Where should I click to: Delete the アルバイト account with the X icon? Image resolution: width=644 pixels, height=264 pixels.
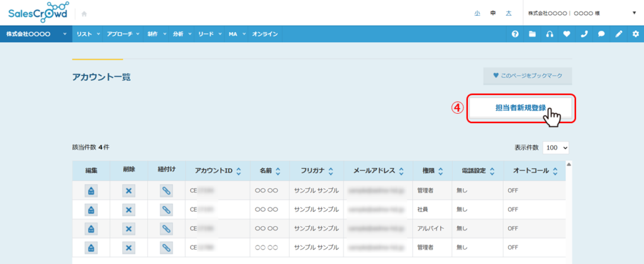[x=128, y=228]
